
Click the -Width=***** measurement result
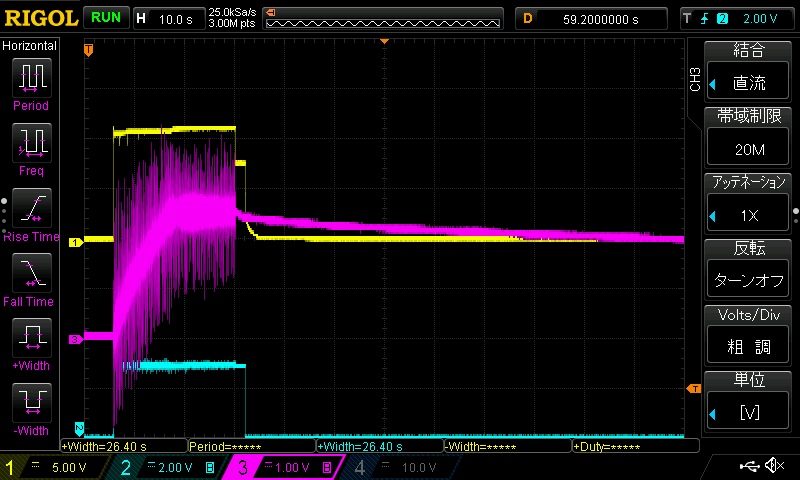pos(508,446)
